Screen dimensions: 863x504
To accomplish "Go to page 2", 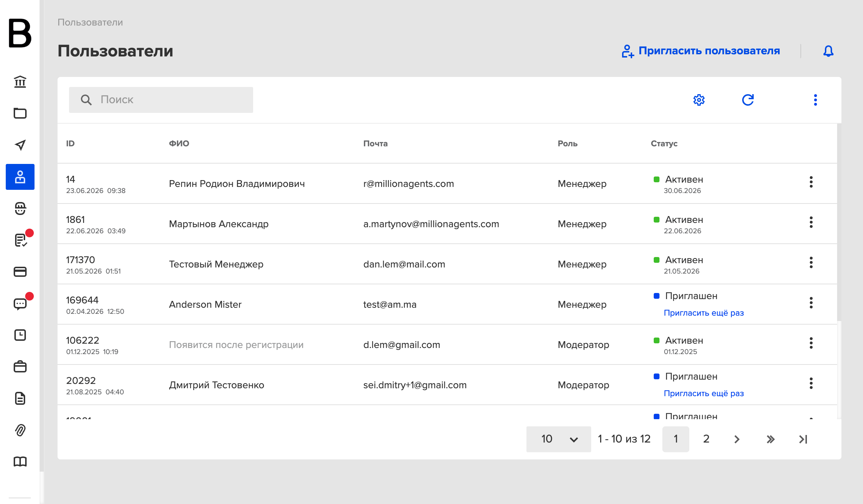I will (x=706, y=439).
